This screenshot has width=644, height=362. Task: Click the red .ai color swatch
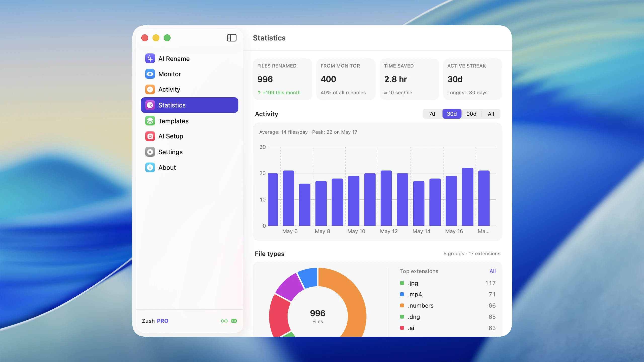402,328
